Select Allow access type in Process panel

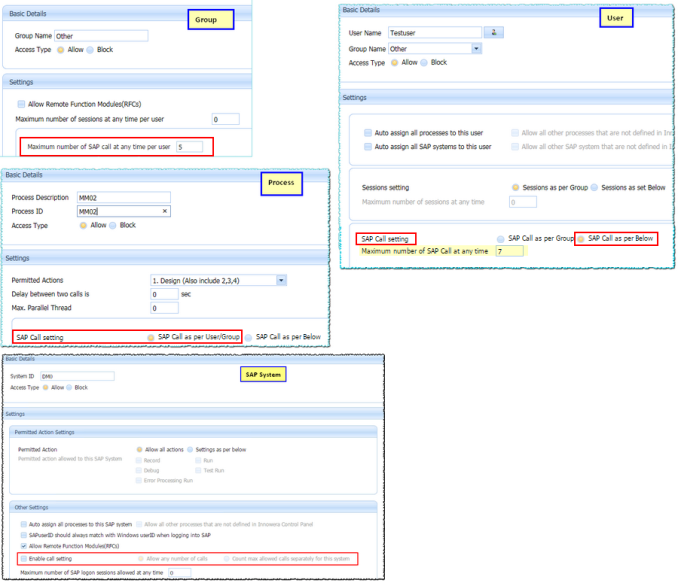[x=83, y=225]
